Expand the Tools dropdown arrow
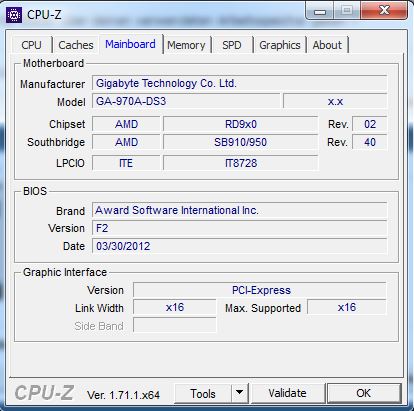This screenshot has height=411, width=414. tap(240, 393)
